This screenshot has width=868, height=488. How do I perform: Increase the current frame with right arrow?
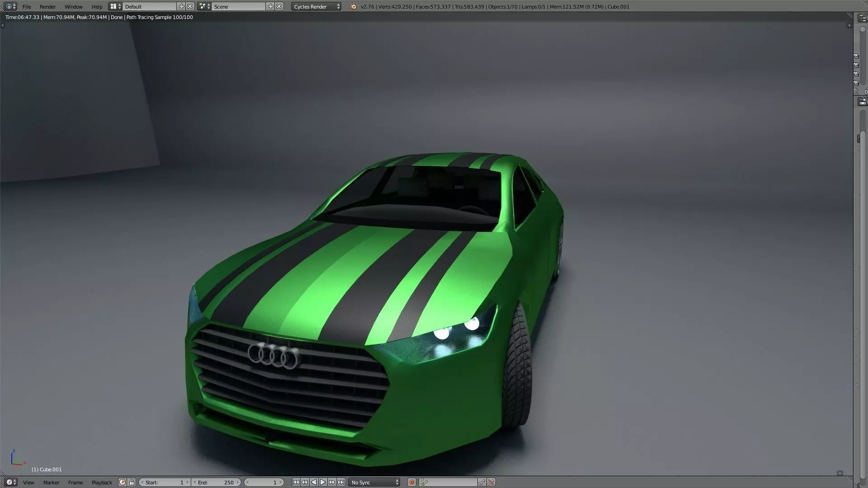point(281,483)
